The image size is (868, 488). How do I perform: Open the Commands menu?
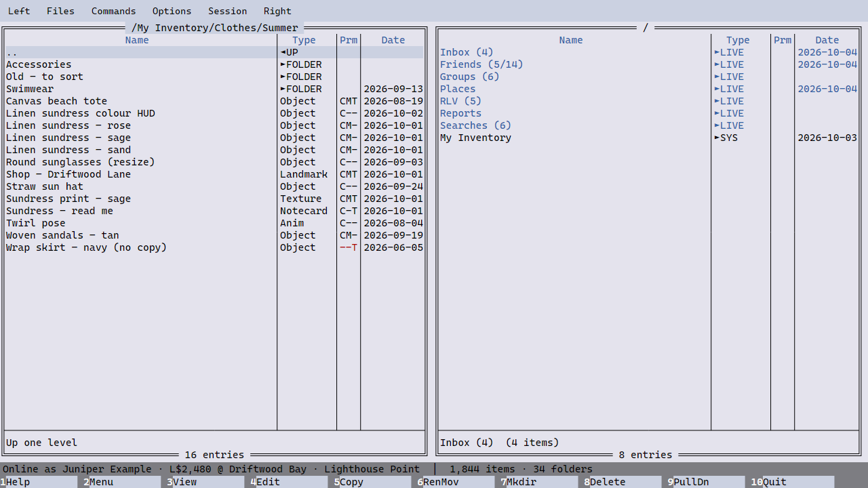[x=113, y=11]
